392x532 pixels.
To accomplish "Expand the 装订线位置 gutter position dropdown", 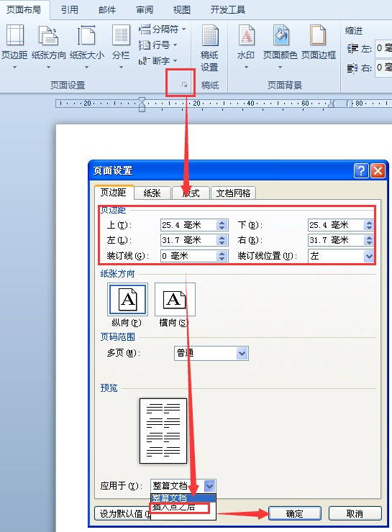I will pyautogui.click(x=341, y=256).
